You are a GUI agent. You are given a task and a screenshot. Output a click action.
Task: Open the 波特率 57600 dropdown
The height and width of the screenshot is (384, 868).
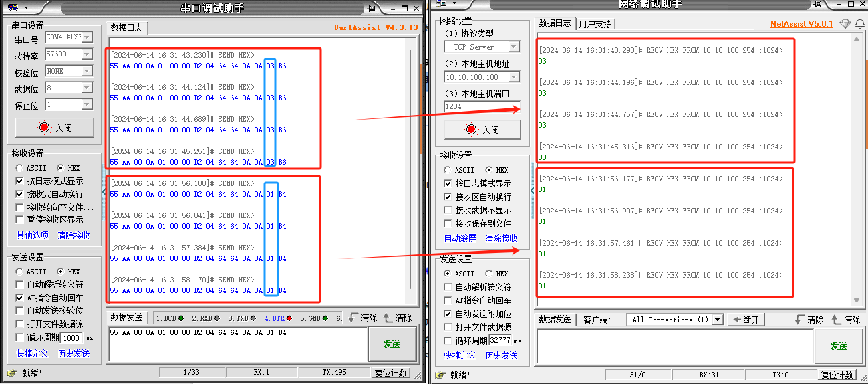pos(87,54)
